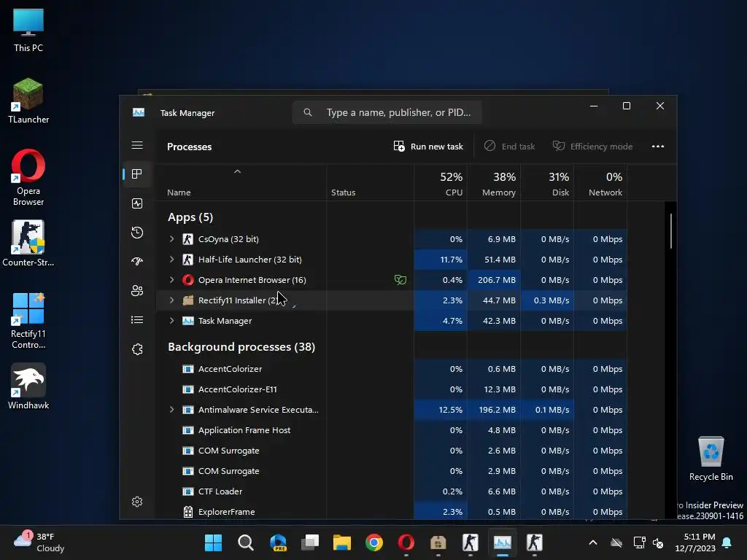Image resolution: width=747 pixels, height=560 pixels.
Task: Sort processes by Memory column
Action: click(494, 183)
